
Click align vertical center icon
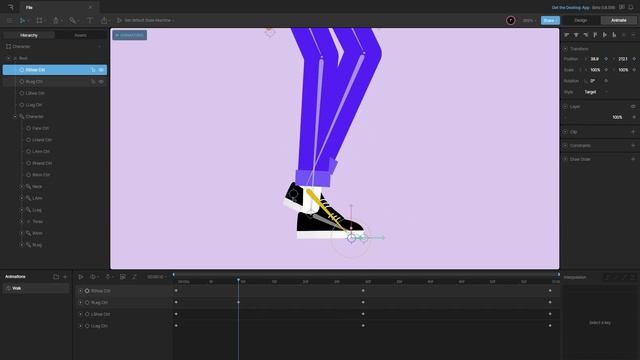[604, 36]
